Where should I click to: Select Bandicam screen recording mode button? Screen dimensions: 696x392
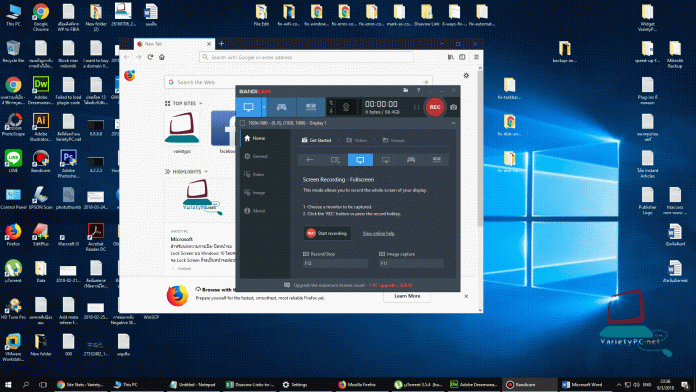(x=249, y=107)
